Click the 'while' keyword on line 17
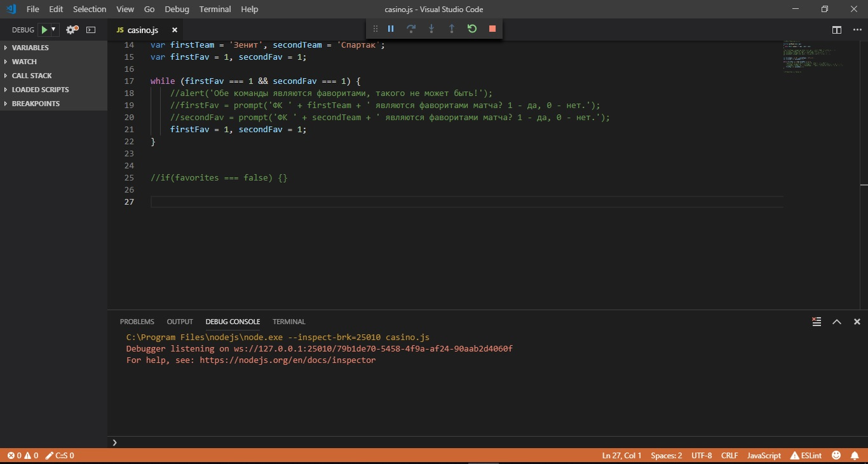This screenshot has width=868, height=464. (x=163, y=81)
